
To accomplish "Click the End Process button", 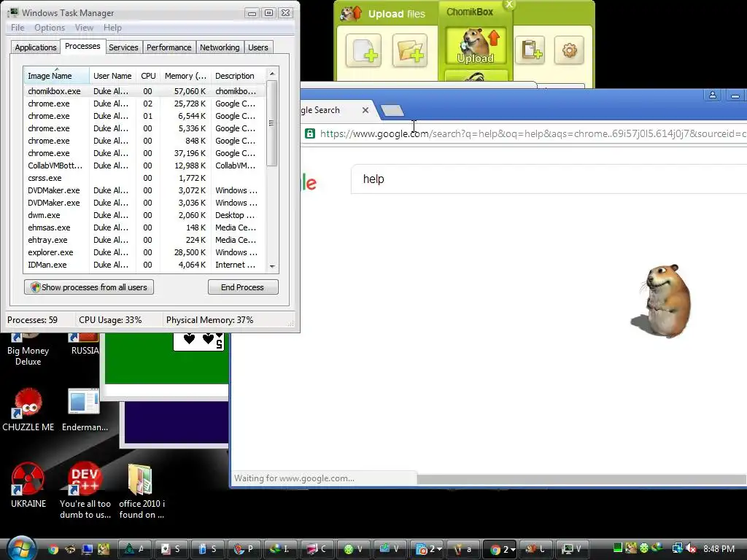I will click(x=242, y=287).
